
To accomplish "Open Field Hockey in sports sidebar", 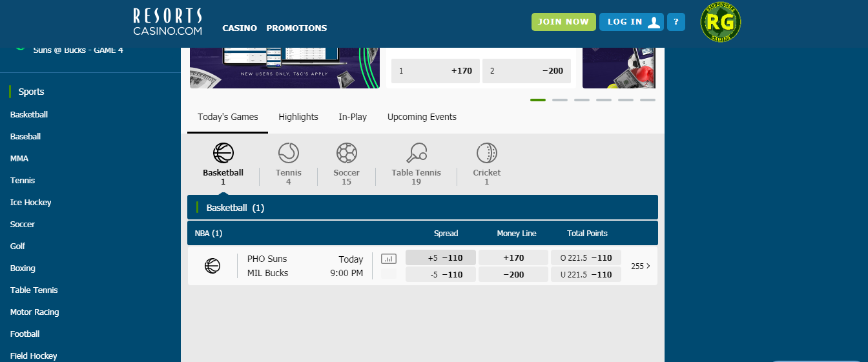I will [34, 356].
